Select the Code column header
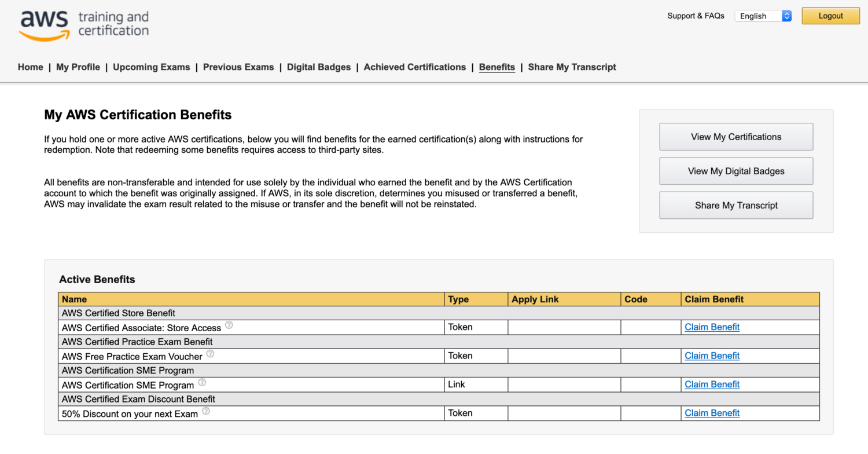The height and width of the screenshot is (454, 868). 651,299
